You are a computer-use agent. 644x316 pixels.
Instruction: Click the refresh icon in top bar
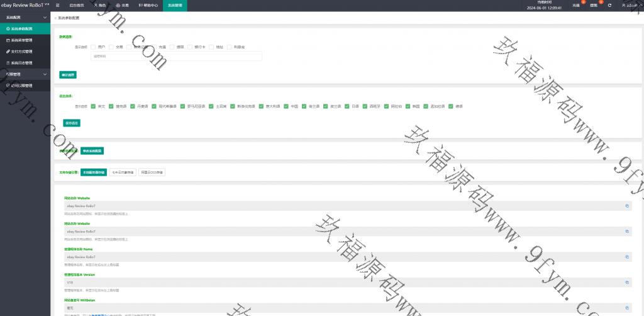(x=609, y=6)
